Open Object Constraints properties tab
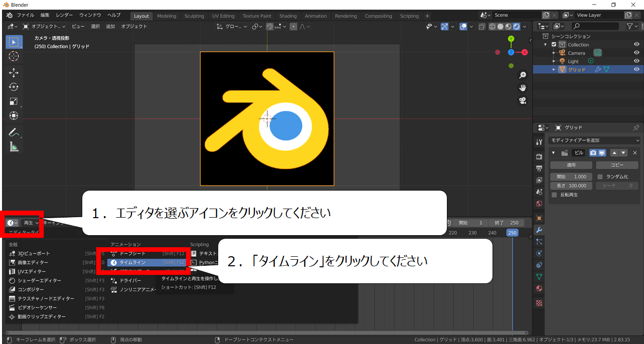Screen dimensions: 644x344 pos(539,265)
